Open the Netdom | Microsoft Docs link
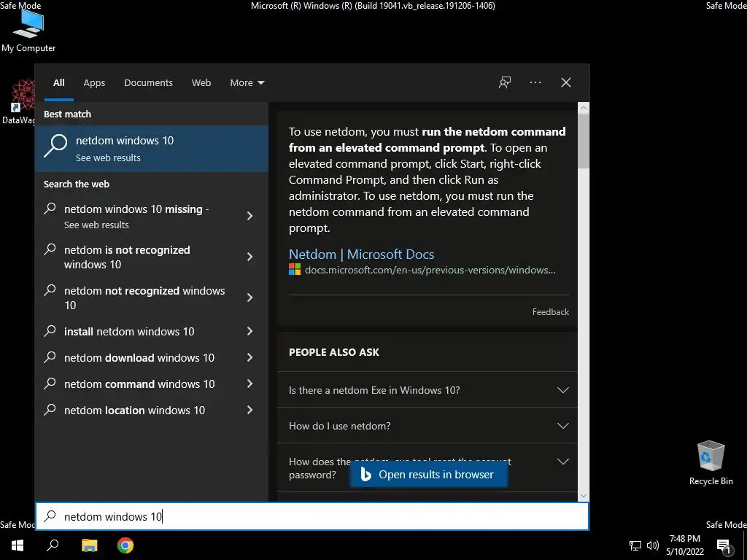This screenshot has width=747, height=560. 361,254
